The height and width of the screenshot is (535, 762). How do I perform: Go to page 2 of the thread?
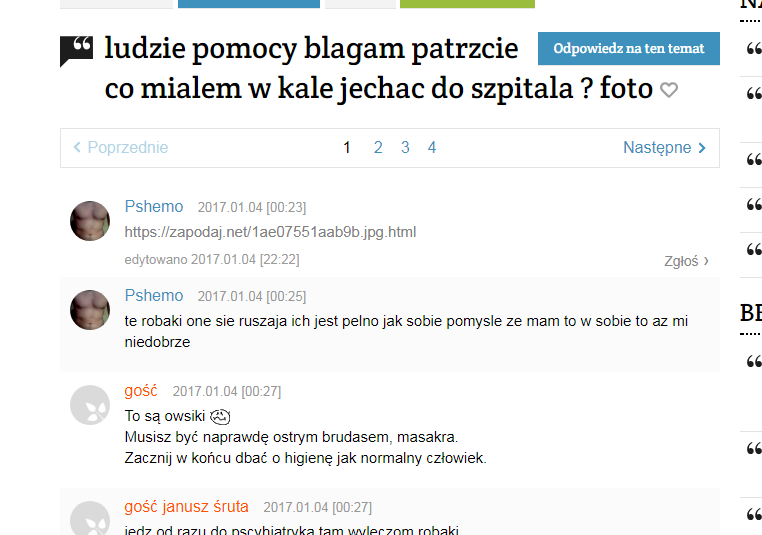378,147
